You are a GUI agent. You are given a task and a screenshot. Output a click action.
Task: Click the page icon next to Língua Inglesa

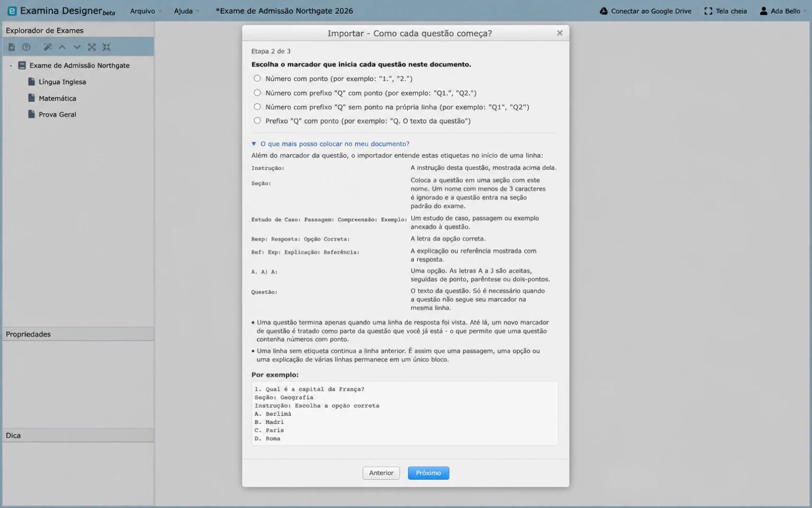coord(31,82)
